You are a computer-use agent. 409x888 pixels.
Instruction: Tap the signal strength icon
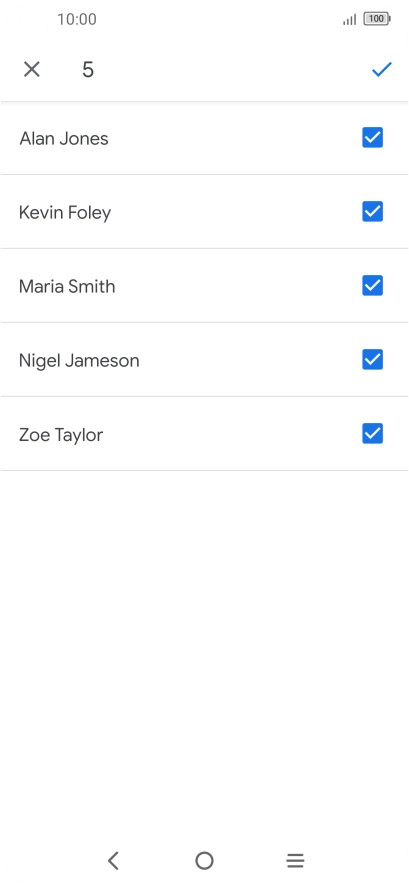[350, 20]
